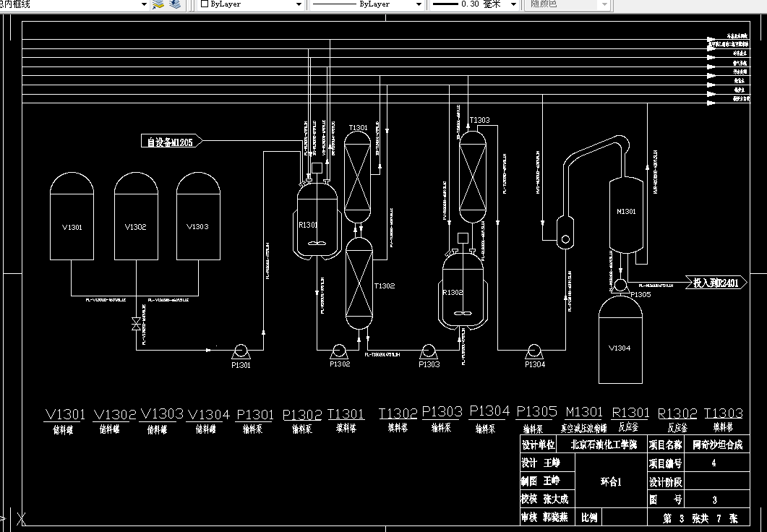Click the 比例 scale label
This screenshot has height=532, width=767.
tap(589, 518)
